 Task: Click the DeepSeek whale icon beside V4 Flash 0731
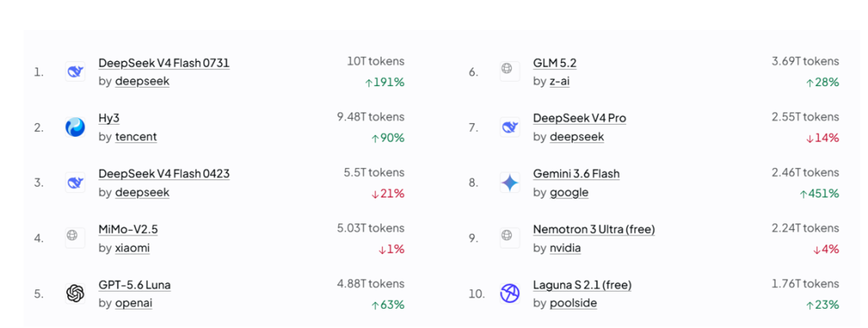[x=75, y=72]
